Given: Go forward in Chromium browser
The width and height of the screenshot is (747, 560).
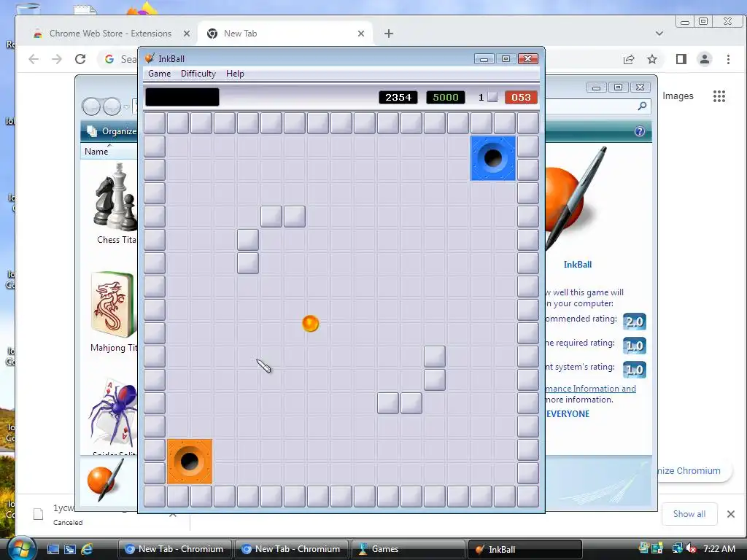Looking at the screenshot, I should pos(57,59).
